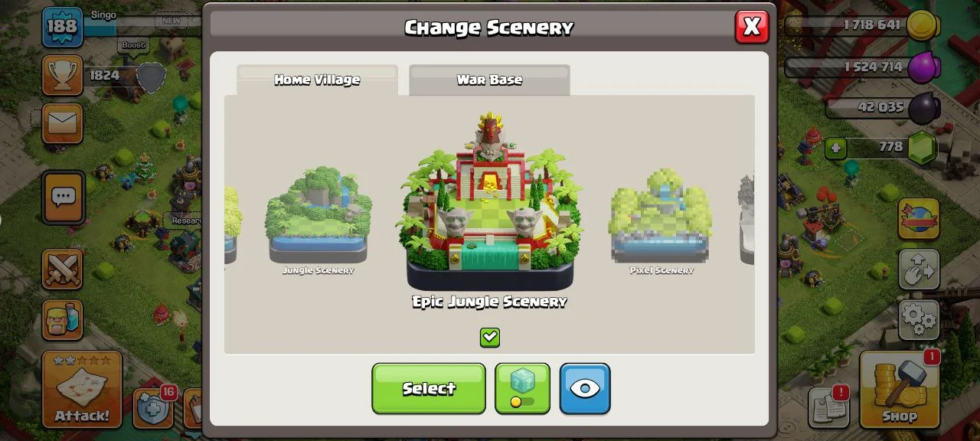Tap the Attack! map button
This screenshot has height=441, width=980.
coord(82,389)
